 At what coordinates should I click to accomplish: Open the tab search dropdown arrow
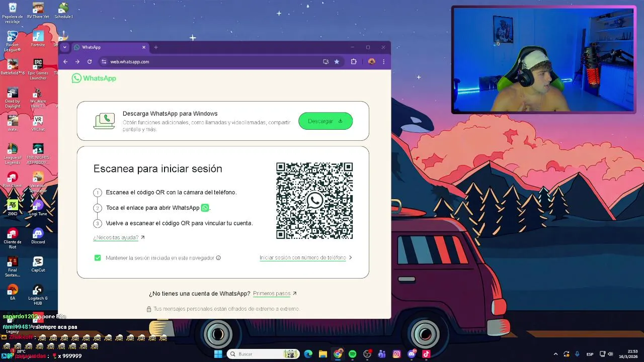tap(64, 47)
